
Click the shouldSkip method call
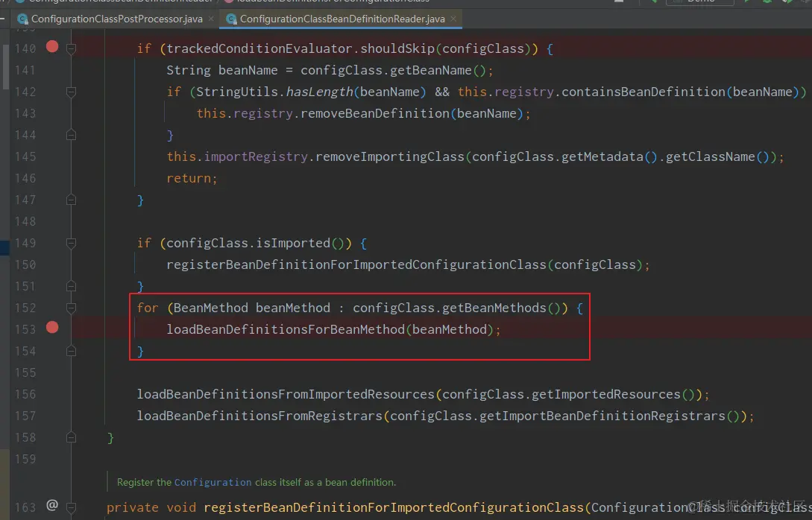coord(397,48)
